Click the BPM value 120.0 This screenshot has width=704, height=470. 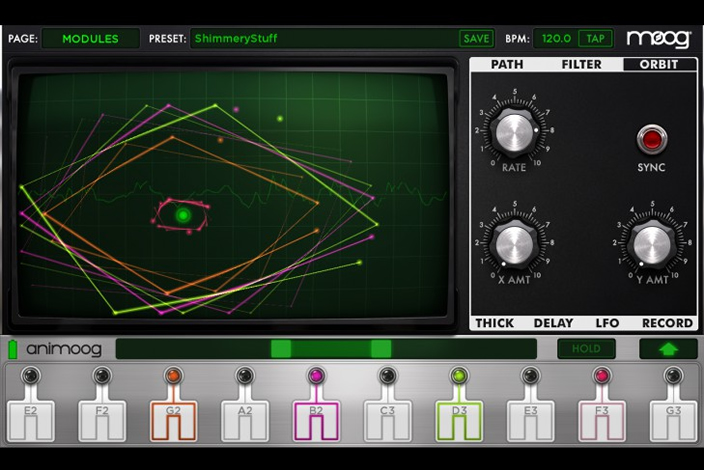coord(556,39)
